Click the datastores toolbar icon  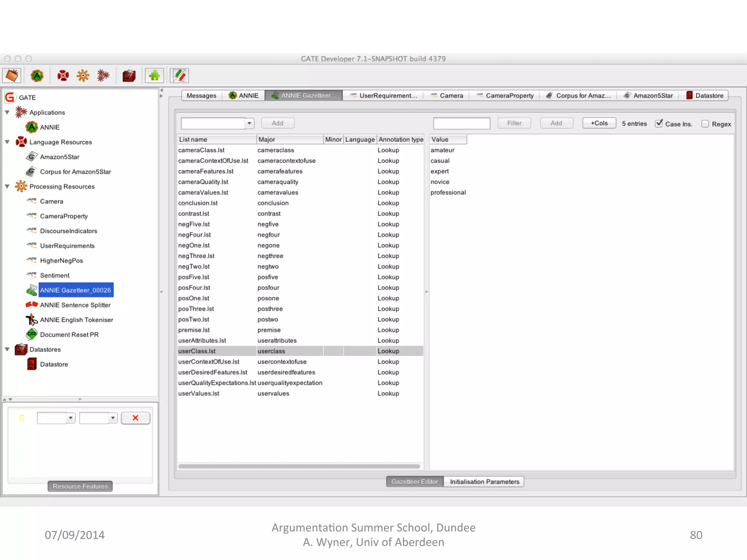pyautogui.click(x=129, y=75)
